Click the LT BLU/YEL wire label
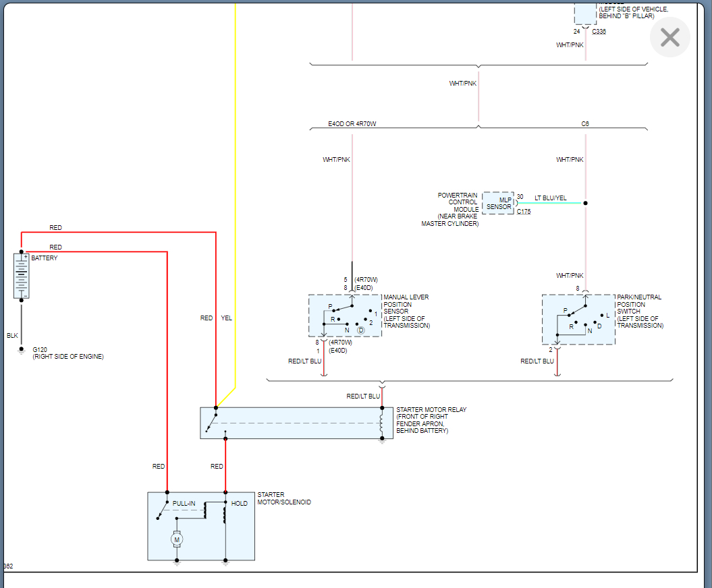 pyautogui.click(x=550, y=198)
